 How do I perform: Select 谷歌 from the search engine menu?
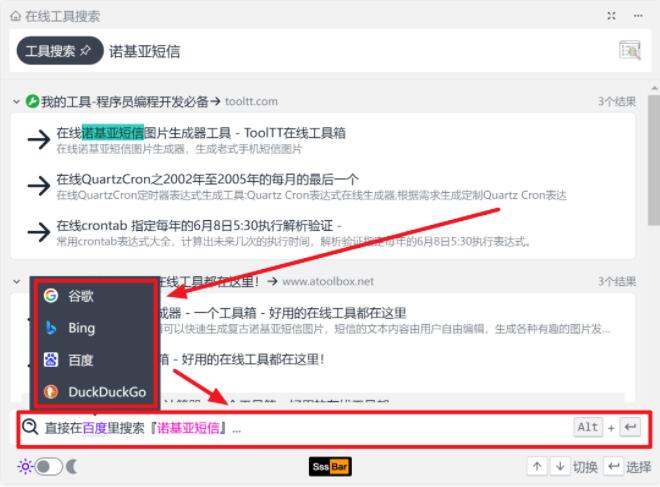pyautogui.click(x=81, y=297)
